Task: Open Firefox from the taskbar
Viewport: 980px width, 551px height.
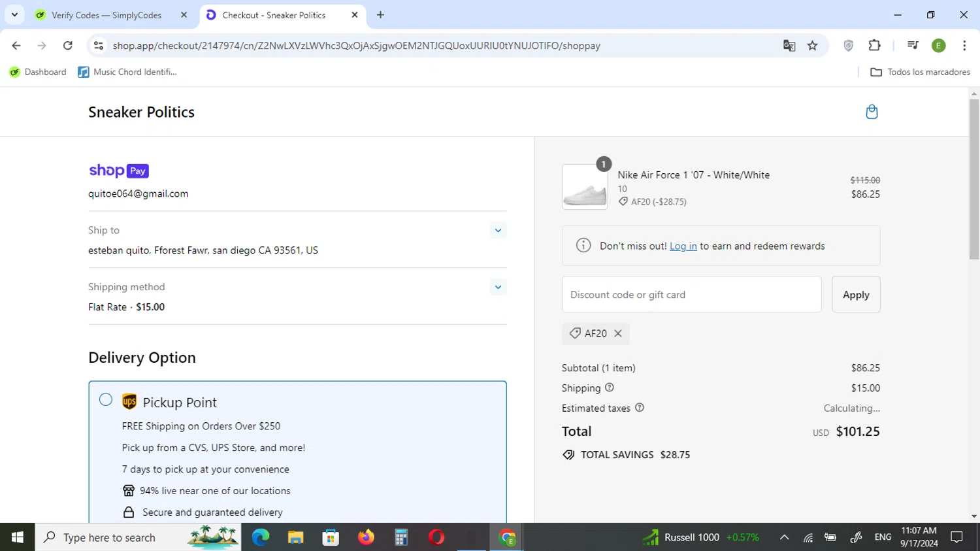Action: coord(366,537)
